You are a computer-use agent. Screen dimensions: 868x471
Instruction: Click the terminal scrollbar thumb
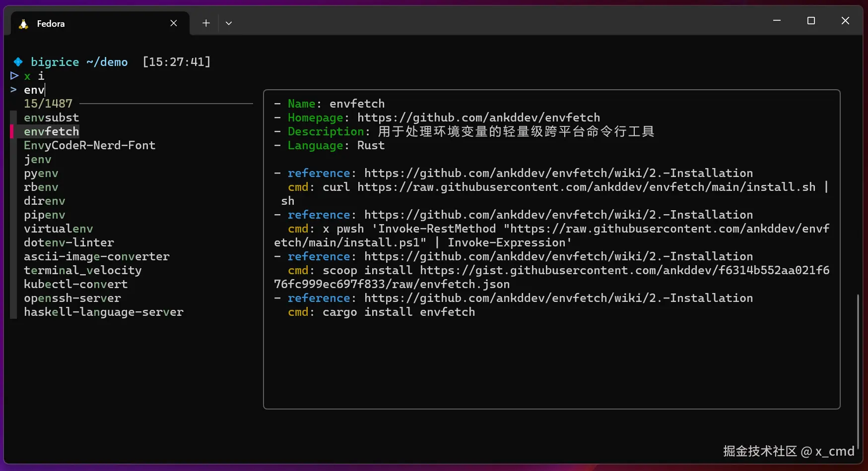pyautogui.click(x=858, y=371)
